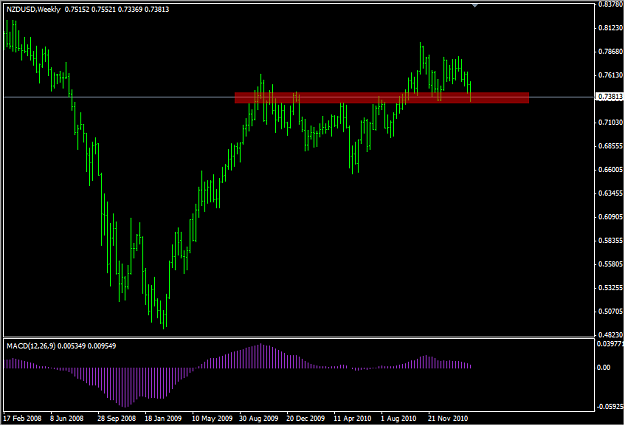Click the 0.78680 price scale label
The image size is (625, 426).
[x=610, y=51]
